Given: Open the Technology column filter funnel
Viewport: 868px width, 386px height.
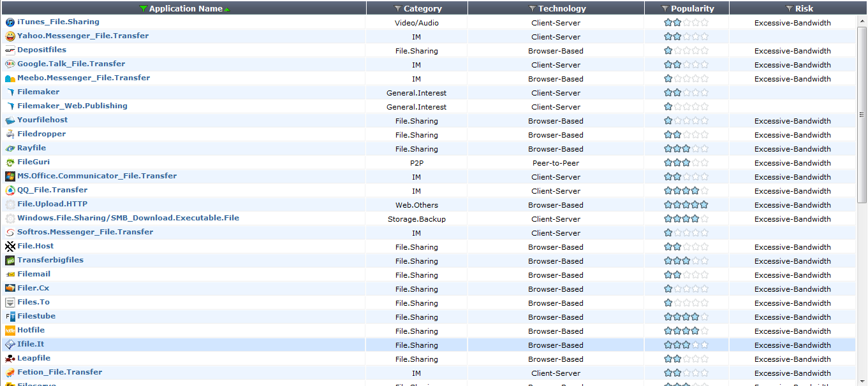Looking at the screenshot, I should pos(533,9).
